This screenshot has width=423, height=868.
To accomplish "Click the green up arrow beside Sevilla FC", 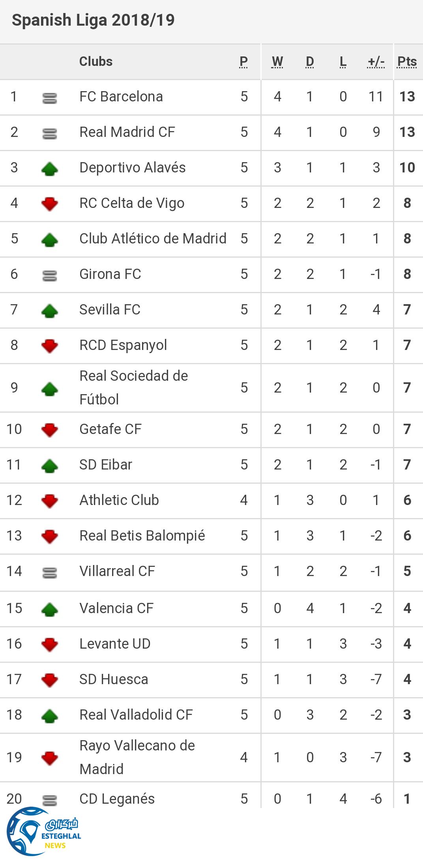I will (x=50, y=311).
